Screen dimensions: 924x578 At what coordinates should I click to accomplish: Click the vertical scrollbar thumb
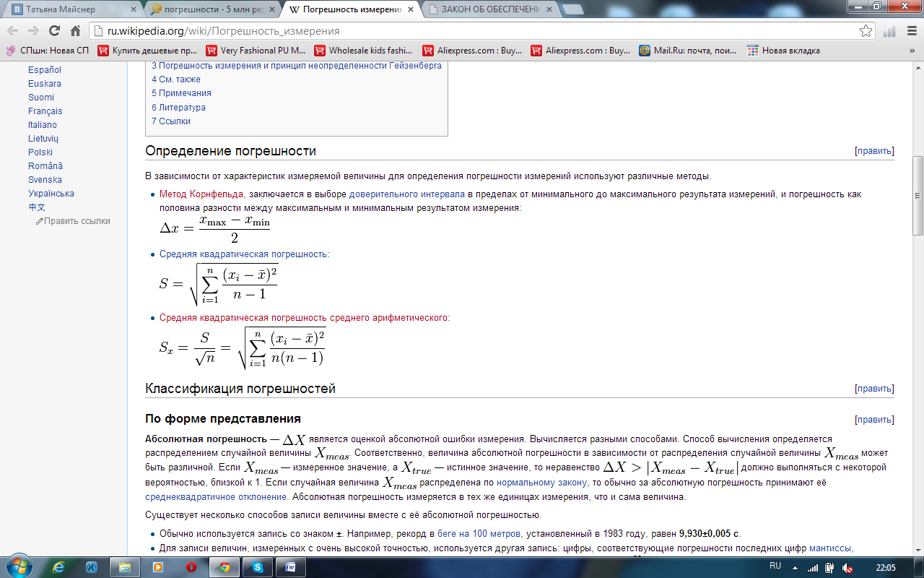(918, 195)
